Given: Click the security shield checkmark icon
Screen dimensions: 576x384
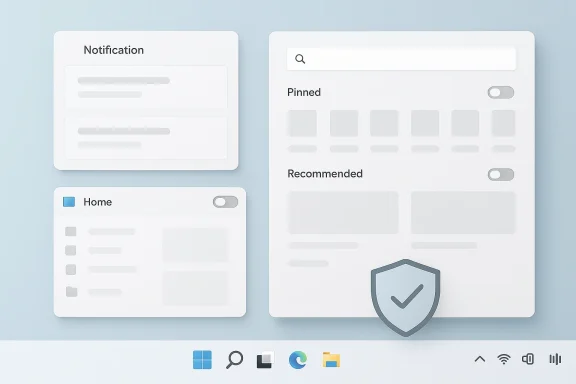Looking at the screenshot, I should [405, 298].
